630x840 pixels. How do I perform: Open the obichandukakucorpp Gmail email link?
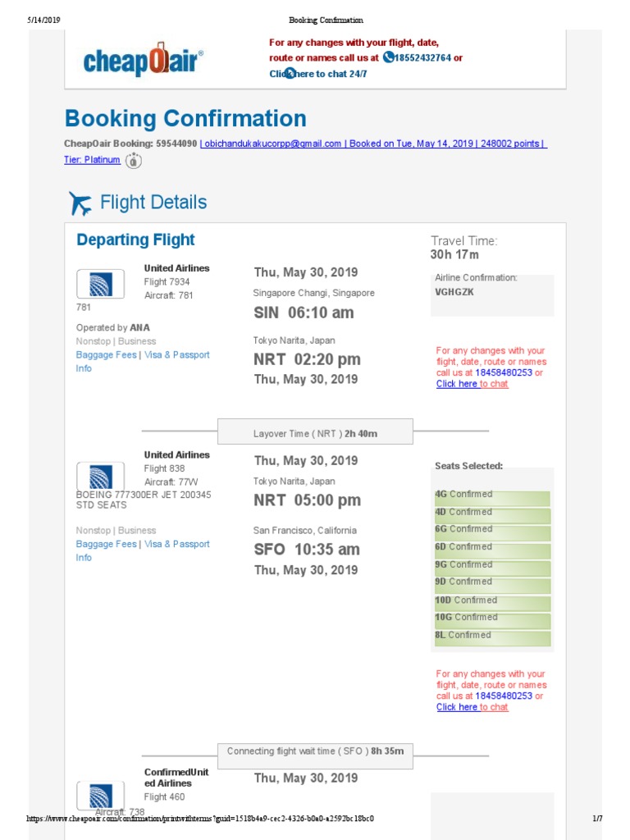click(x=273, y=144)
